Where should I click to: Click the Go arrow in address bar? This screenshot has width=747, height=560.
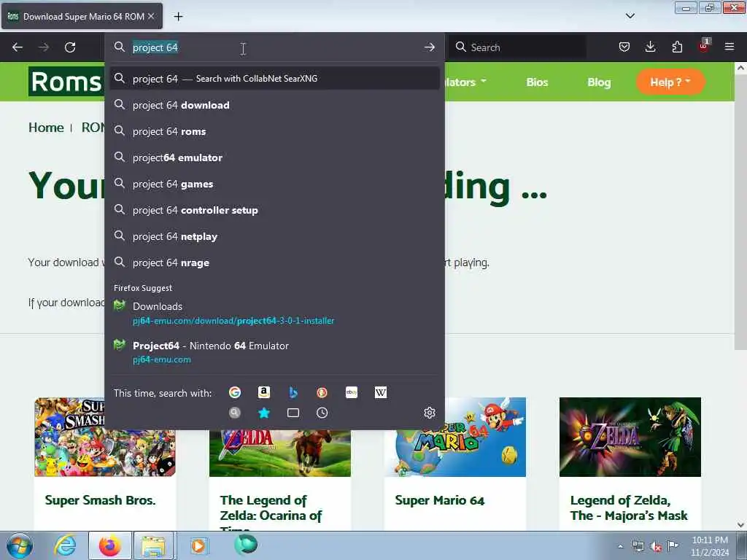(429, 47)
